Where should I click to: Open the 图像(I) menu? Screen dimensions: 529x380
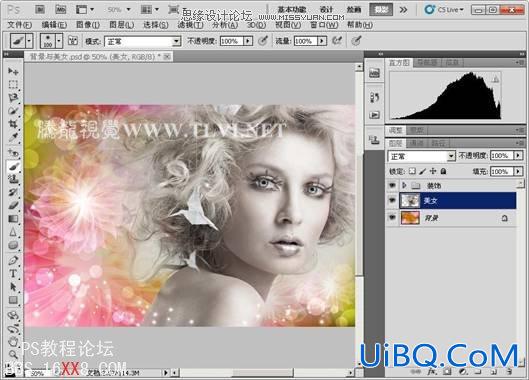click(88, 25)
